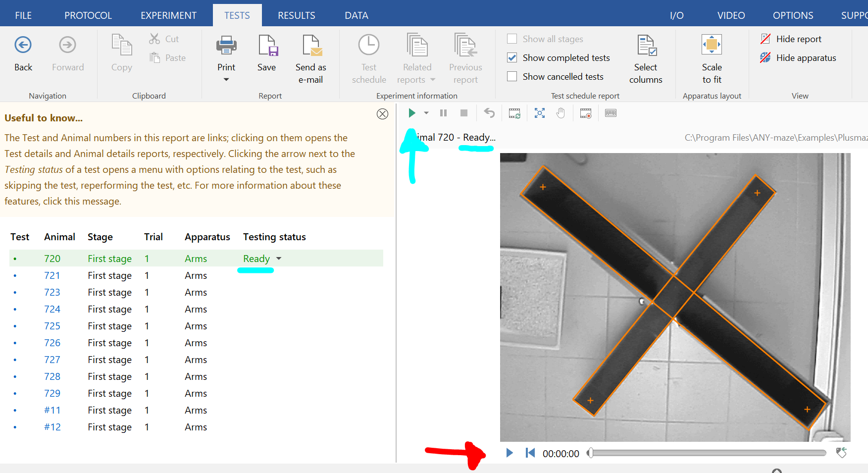Click Send as e-mail icon
Image resolution: width=868 pixels, height=473 pixels.
coord(311,46)
